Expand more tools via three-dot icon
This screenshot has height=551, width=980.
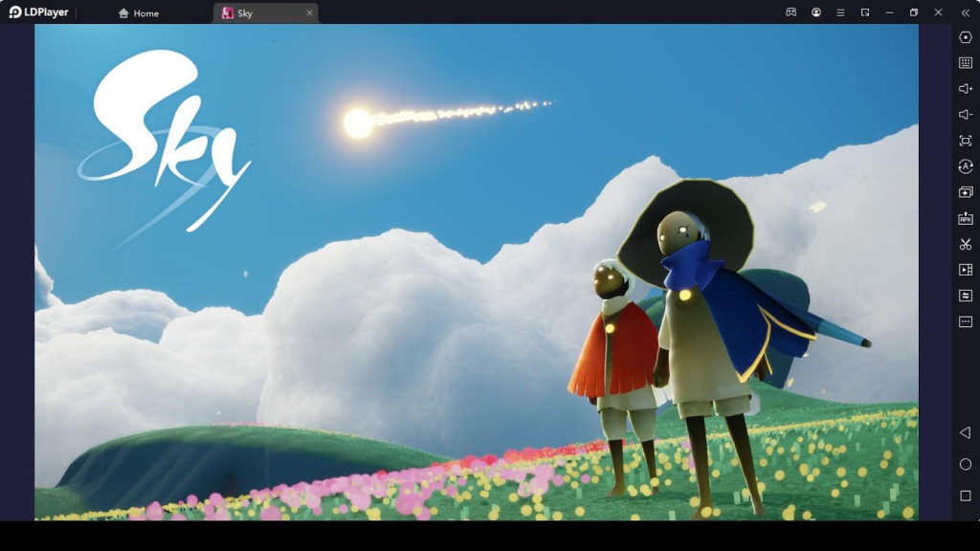coord(965,321)
